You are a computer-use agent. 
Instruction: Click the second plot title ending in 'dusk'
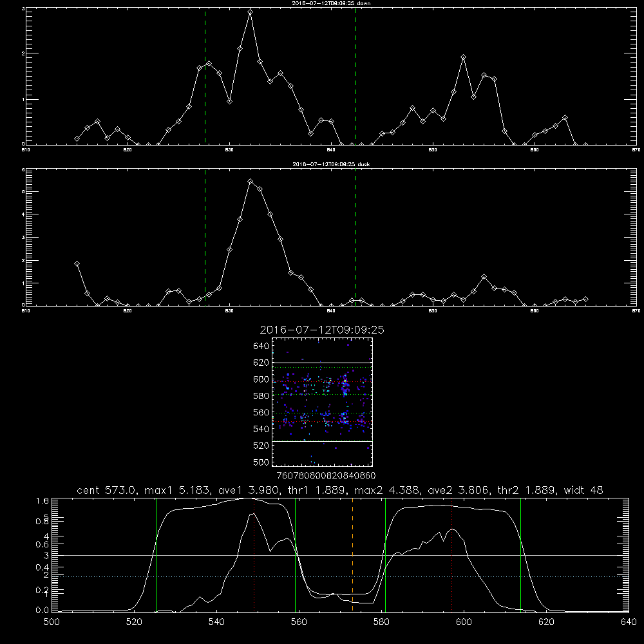click(x=331, y=164)
